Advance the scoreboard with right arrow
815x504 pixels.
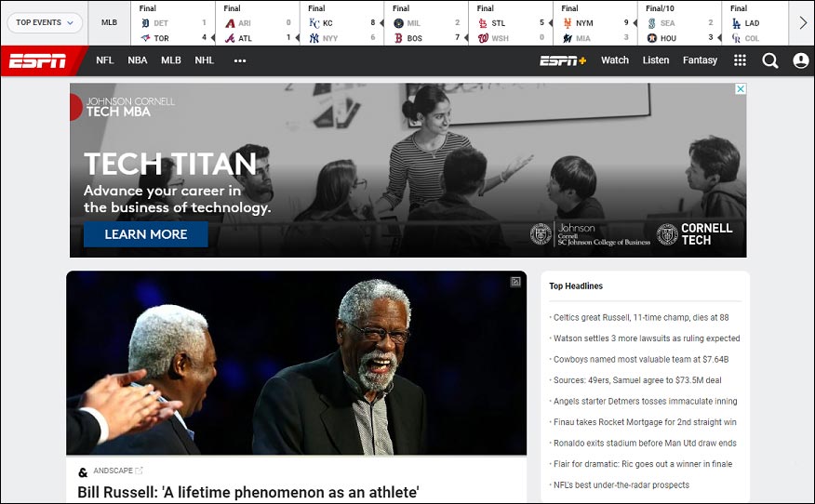(x=803, y=23)
